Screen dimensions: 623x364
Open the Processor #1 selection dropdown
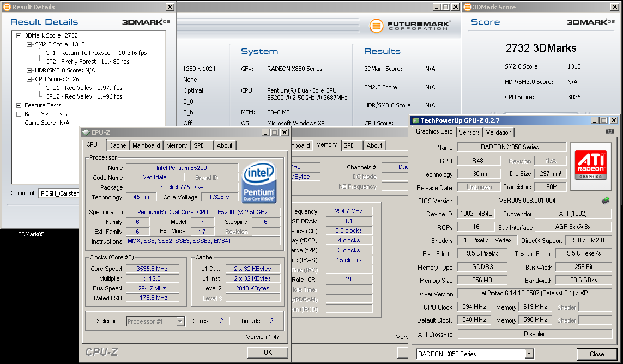[180, 321]
